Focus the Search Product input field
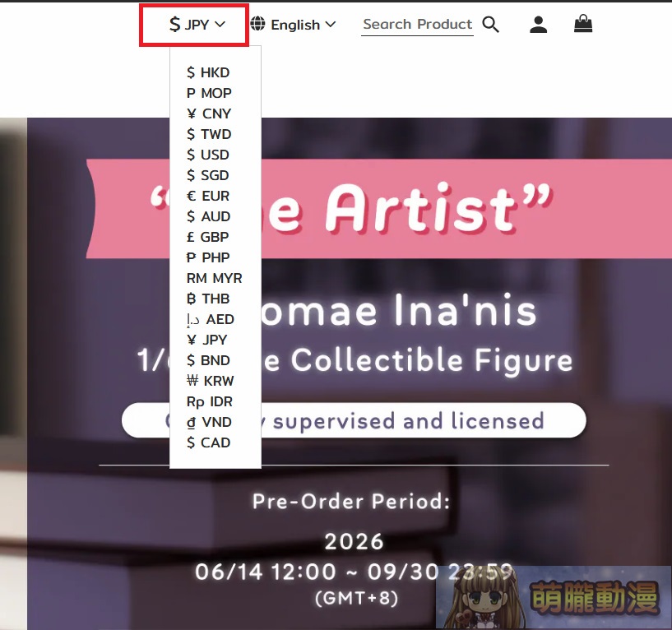 click(417, 25)
